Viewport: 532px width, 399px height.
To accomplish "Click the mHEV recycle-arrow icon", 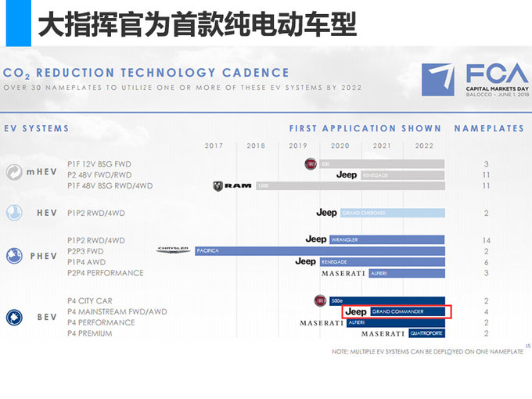I will (x=14, y=172).
